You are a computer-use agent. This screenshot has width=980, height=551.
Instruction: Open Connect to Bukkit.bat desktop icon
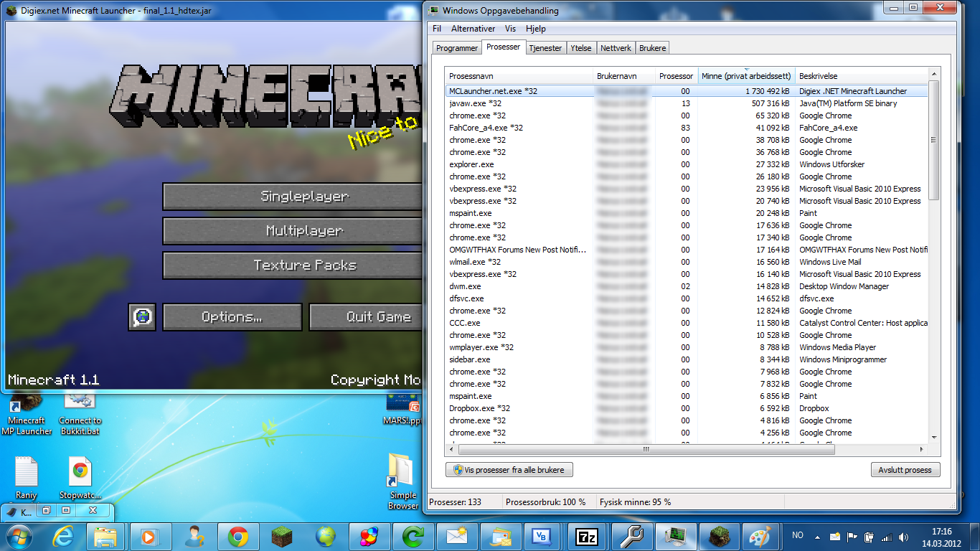[80, 415]
